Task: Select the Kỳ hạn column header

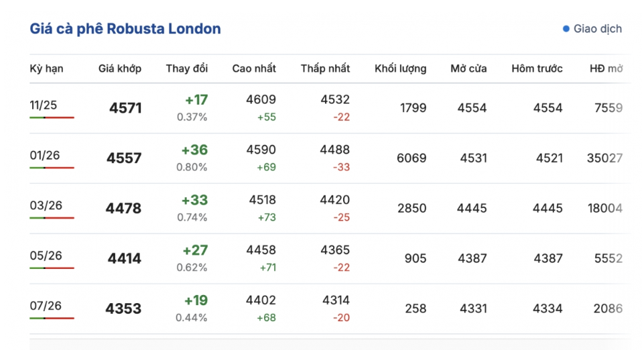Action: 47,68
